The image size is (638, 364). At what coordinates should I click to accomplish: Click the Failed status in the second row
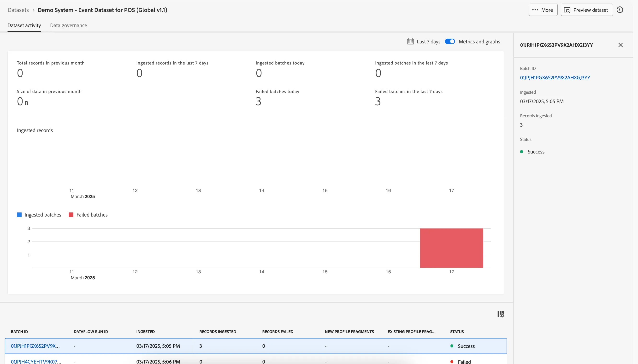(461, 362)
